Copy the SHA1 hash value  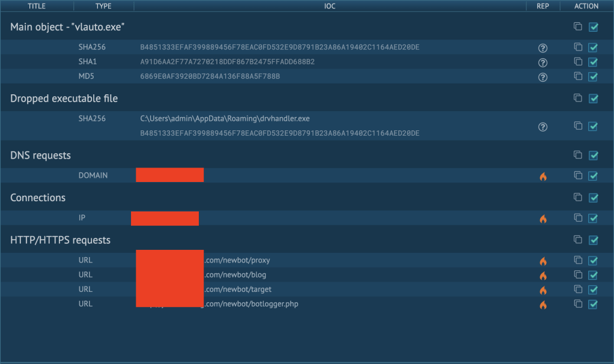[x=578, y=62]
